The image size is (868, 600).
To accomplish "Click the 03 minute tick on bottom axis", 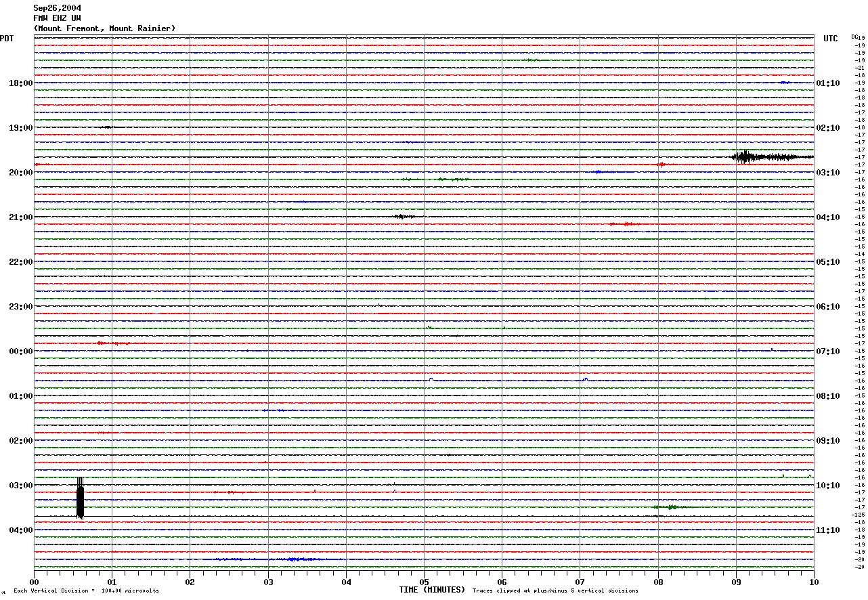I will click(x=268, y=581).
